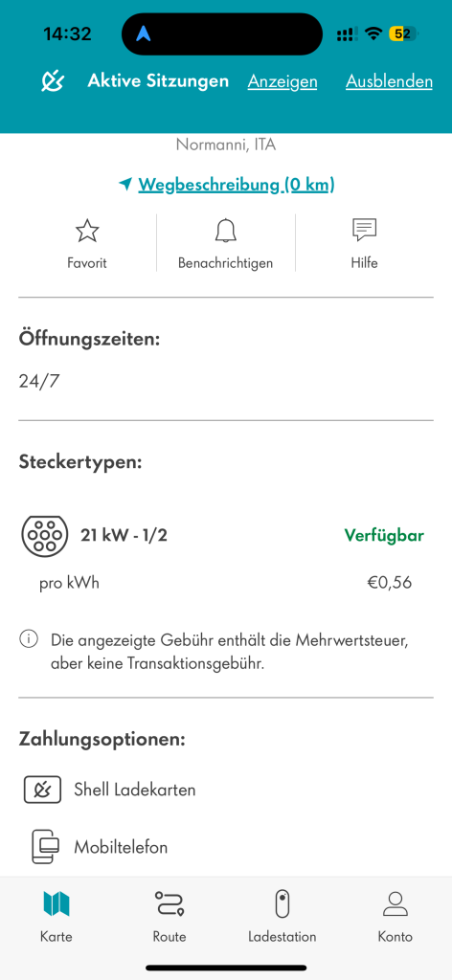The width and height of the screenshot is (452, 980).
Task: Open Wegbeschreibung (0 km) directions link
Action: coord(237,185)
